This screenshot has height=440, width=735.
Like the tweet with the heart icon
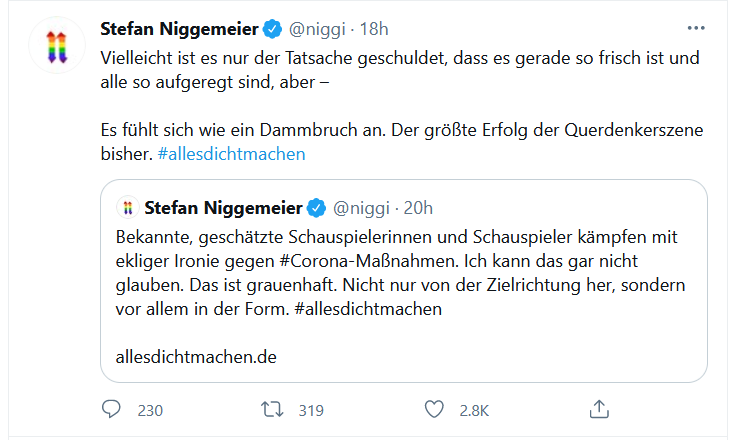click(433, 409)
